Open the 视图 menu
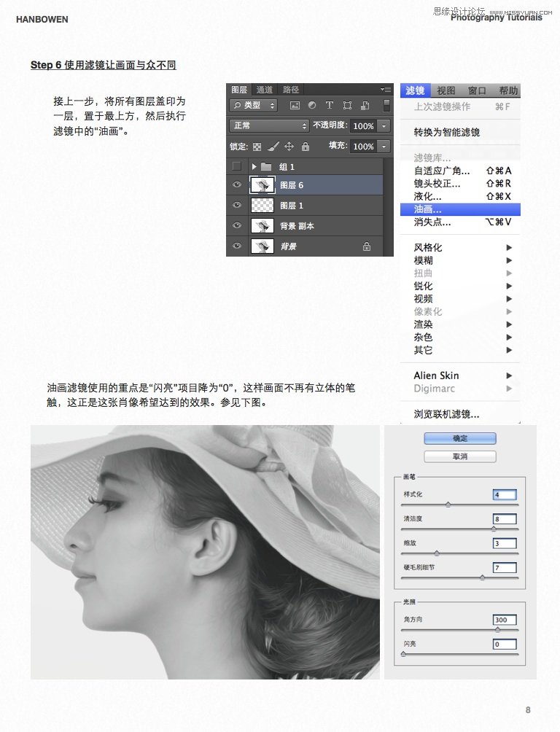Image resolution: width=560 pixels, height=732 pixels. tap(446, 90)
